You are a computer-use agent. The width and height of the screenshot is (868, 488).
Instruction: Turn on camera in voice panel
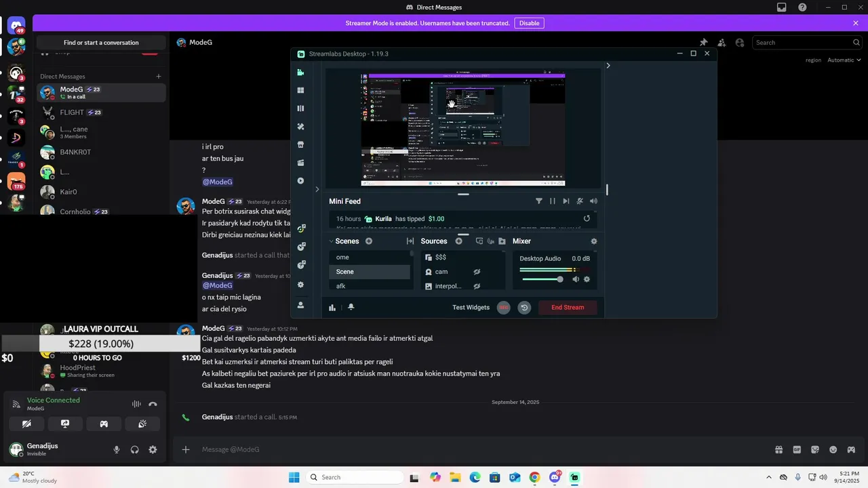pyautogui.click(x=26, y=424)
